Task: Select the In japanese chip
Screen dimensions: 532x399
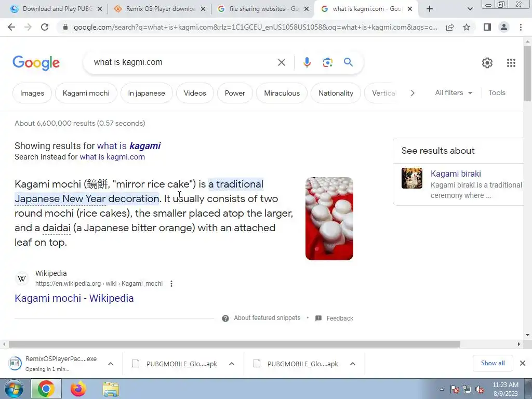Action: coord(147,93)
